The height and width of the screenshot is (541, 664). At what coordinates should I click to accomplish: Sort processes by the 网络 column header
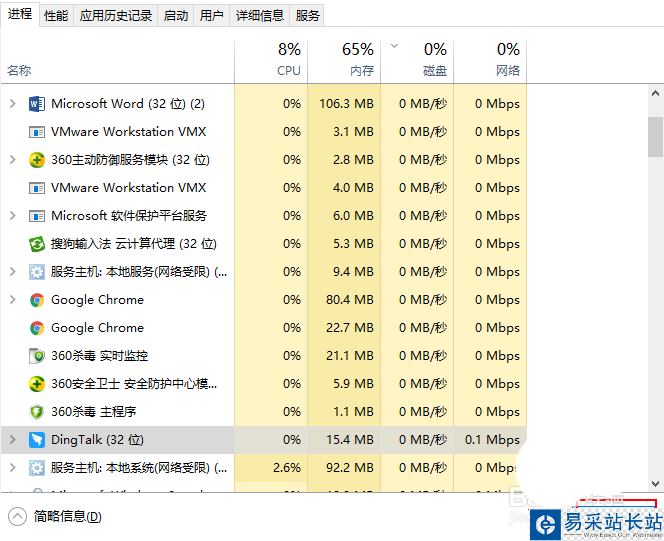point(490,60)
